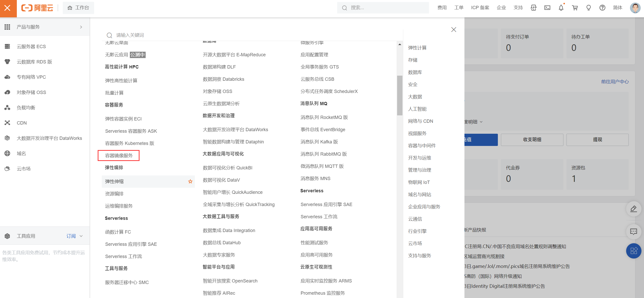Click the help question mark icon
The height and width of the screenshot is (298, 644).
point(602,8)
